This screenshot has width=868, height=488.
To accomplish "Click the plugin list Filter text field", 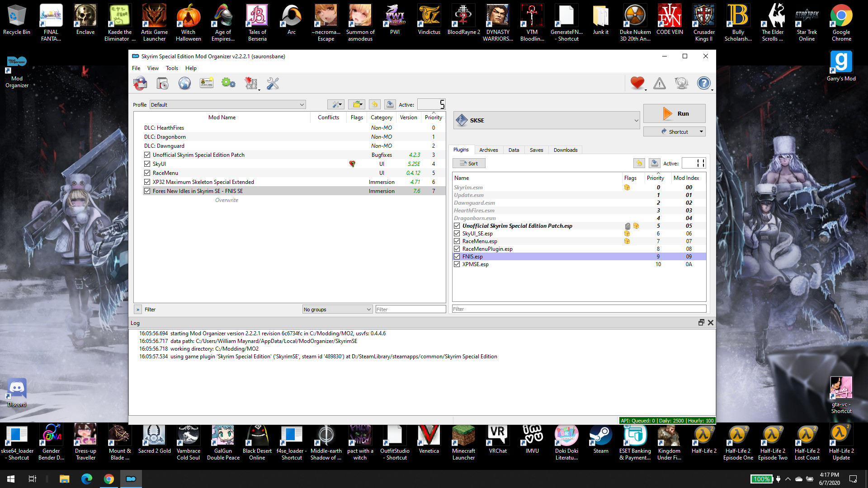I will pos(579,309).
